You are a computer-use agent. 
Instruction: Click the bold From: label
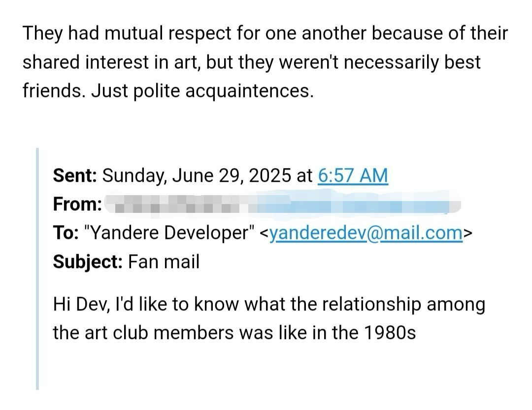coord(77,205)
